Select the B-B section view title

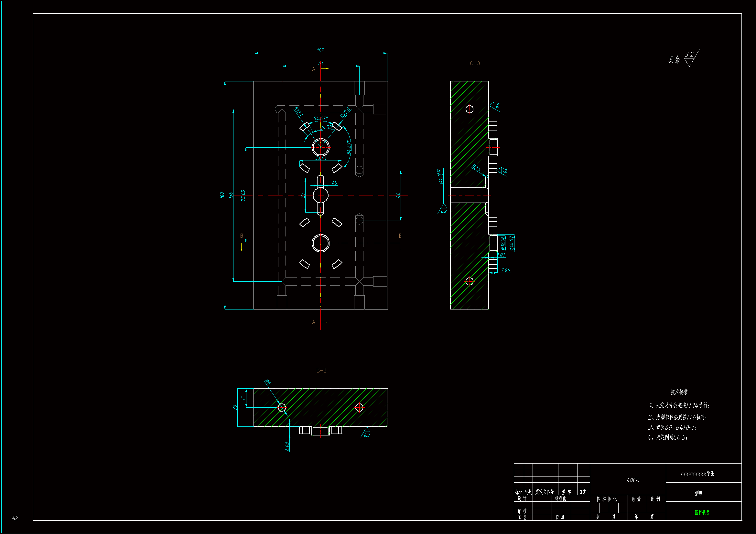pos(321,370)
